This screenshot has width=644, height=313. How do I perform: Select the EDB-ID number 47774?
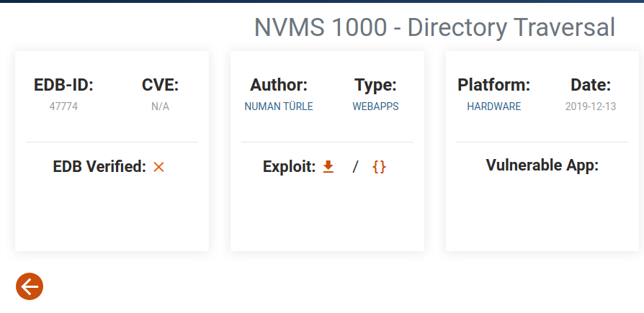click(x=63, y=106)
